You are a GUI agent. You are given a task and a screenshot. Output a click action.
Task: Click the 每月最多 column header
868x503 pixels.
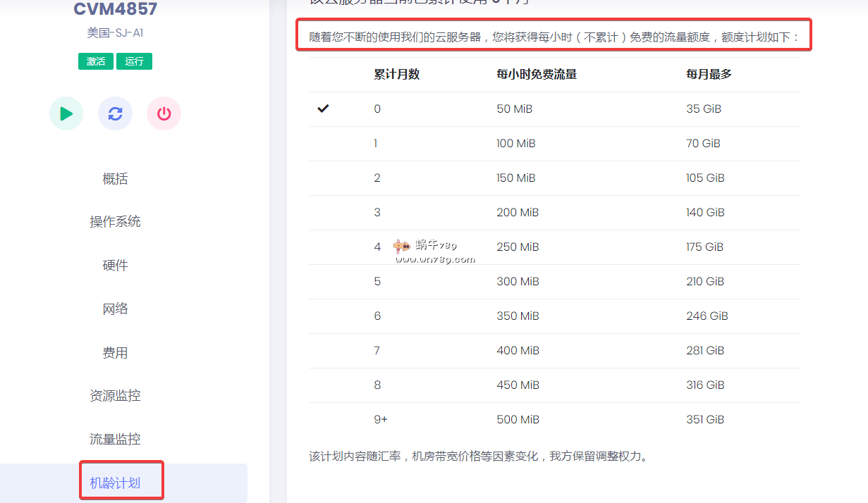709,74
